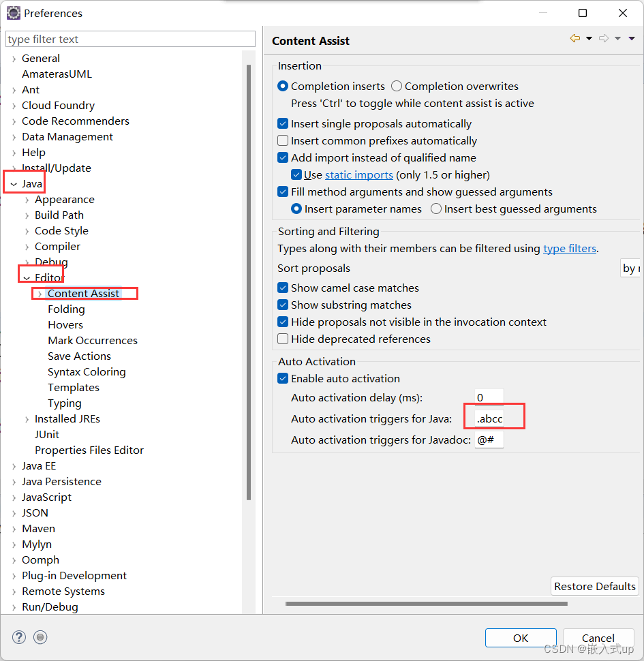Select the Folding preference page
Viewport: 644px width, 661px height.
click(66, 309)
